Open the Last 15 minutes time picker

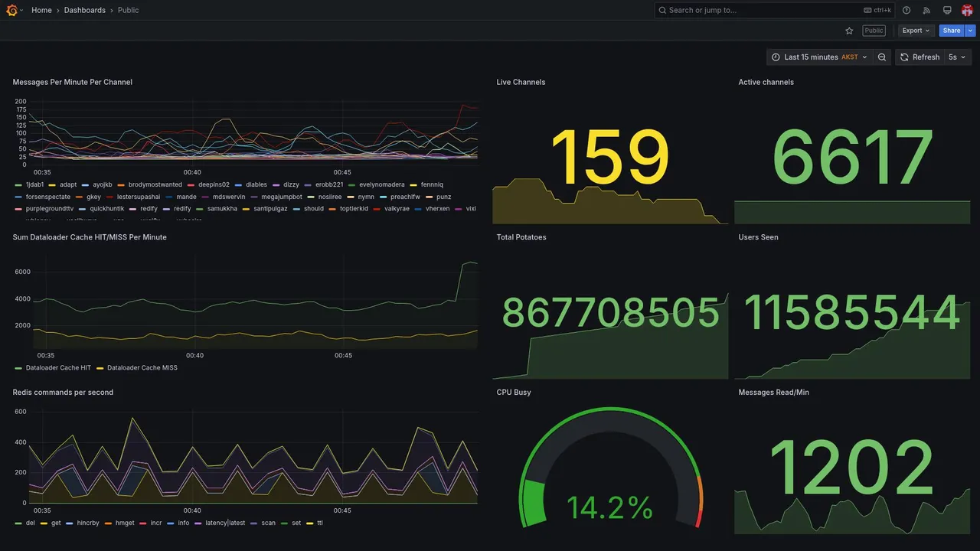click(x=819, y=57)
